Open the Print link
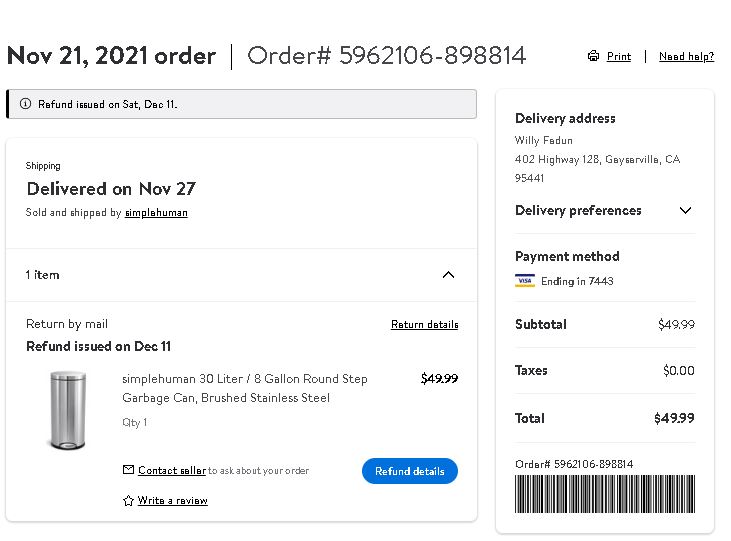731x541 pixels. [619, 56]
